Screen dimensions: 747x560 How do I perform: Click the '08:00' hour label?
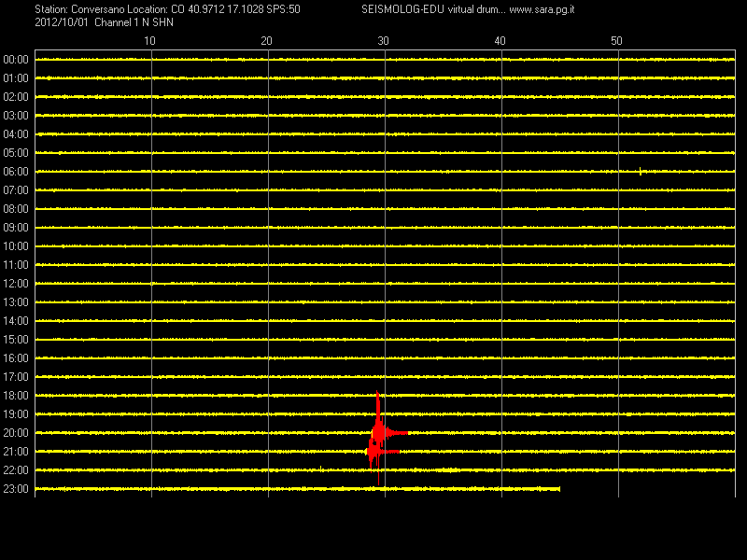click(x=16, y=208)
